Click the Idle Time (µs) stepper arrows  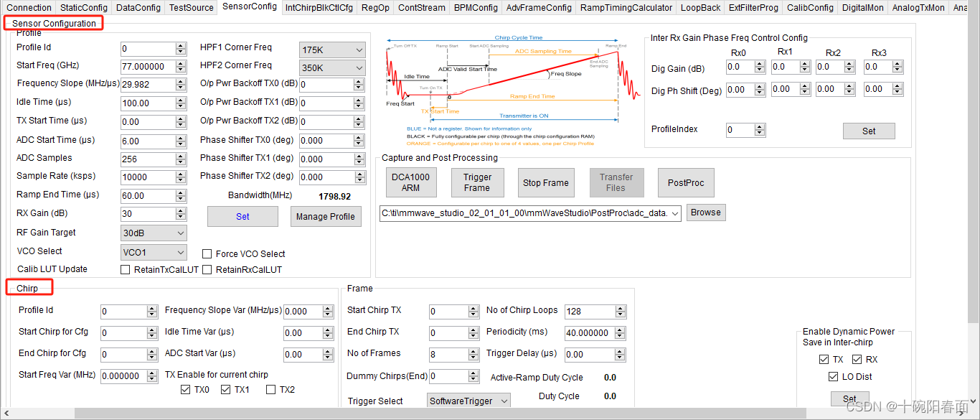[x=181, y=103]
